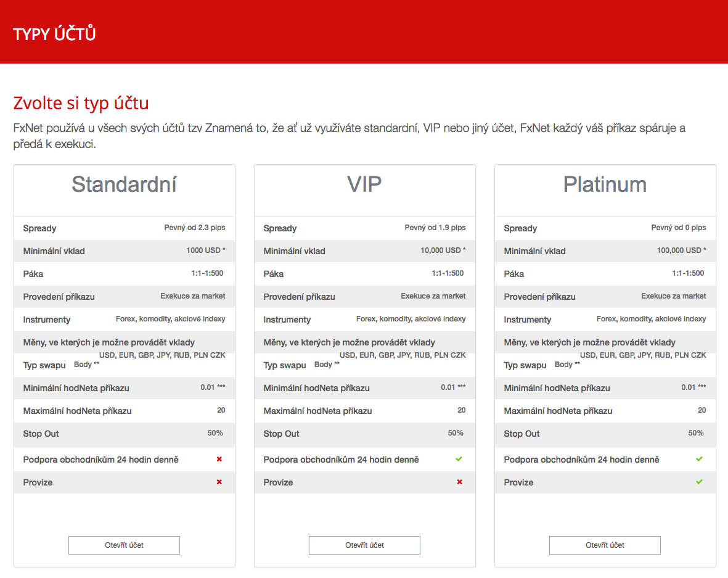Click the TYPY ÚČTŮ page header
The height and width of the screenshot is (578, 728).
(54, 34)
